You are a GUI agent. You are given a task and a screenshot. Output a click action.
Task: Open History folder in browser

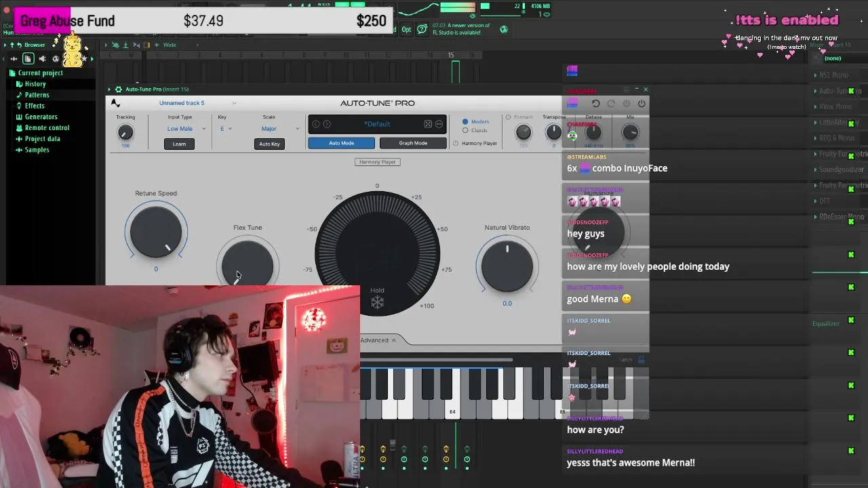click(x=35, y=84)
